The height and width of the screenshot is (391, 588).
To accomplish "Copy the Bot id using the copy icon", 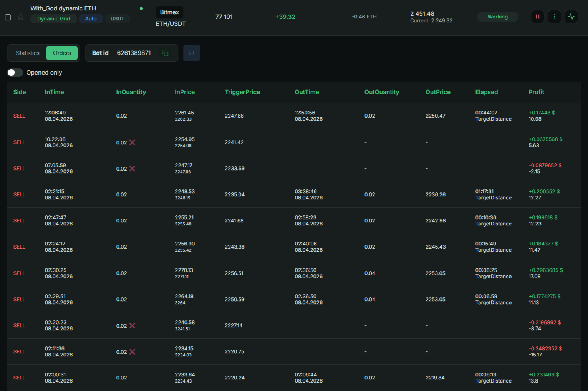I will coord(165,53).
